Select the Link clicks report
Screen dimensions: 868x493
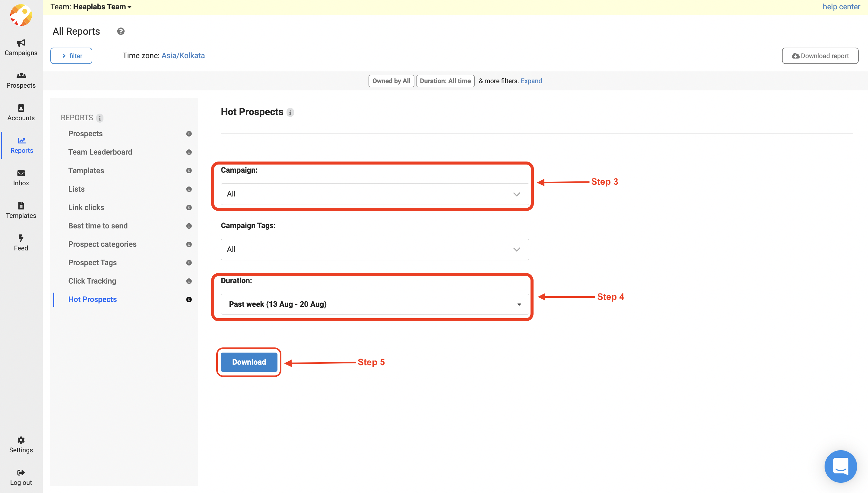[x=86, y=207]
